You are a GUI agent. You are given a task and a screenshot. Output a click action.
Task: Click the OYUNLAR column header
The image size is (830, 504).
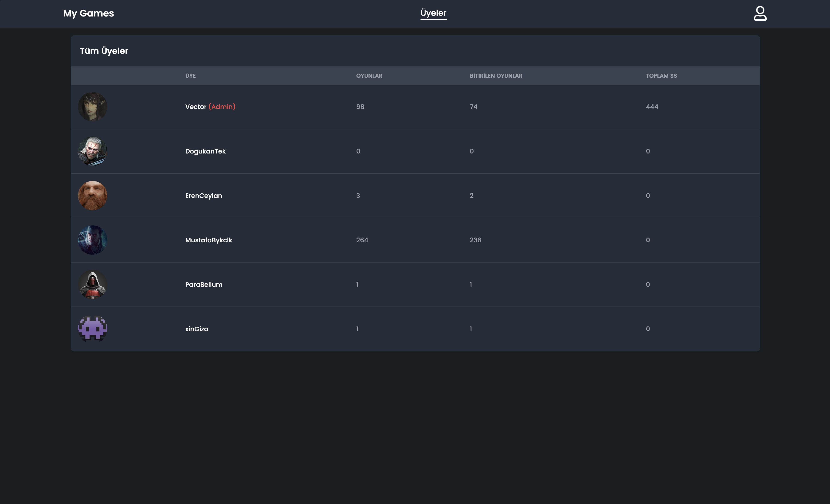pos(369,76)
